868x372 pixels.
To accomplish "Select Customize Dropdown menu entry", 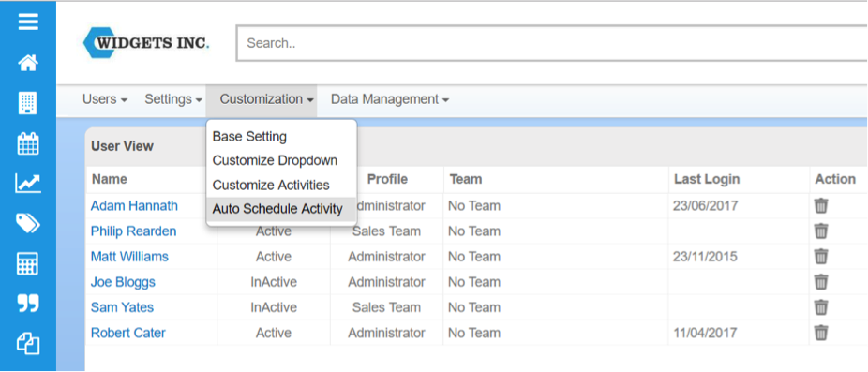I will (x=281, y=160).
